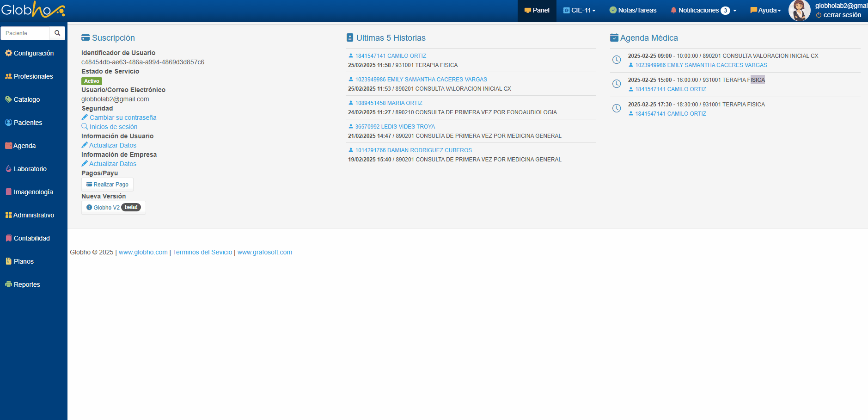Screen dimensions: 868x420
Task: Click the Laboratorio flask icon
Action: pos(8,169)
